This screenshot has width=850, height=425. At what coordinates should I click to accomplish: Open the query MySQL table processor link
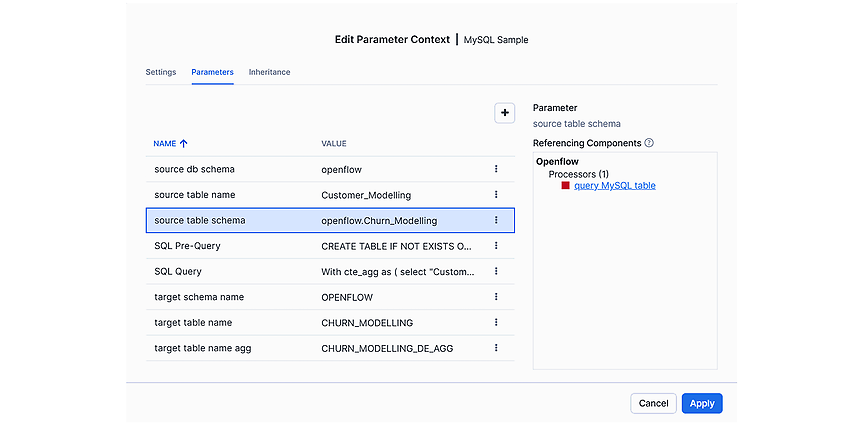(615, 185)
